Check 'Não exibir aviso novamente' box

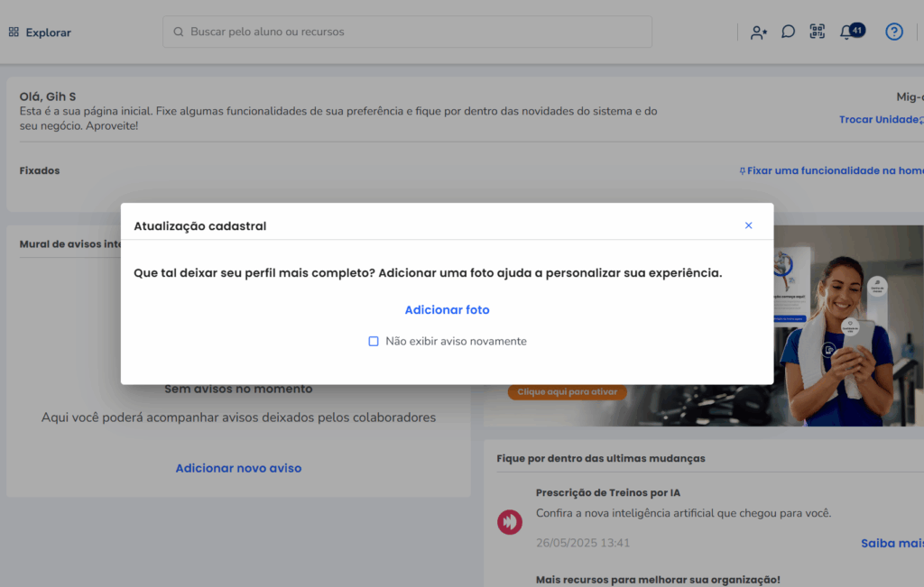click(374, 342)
